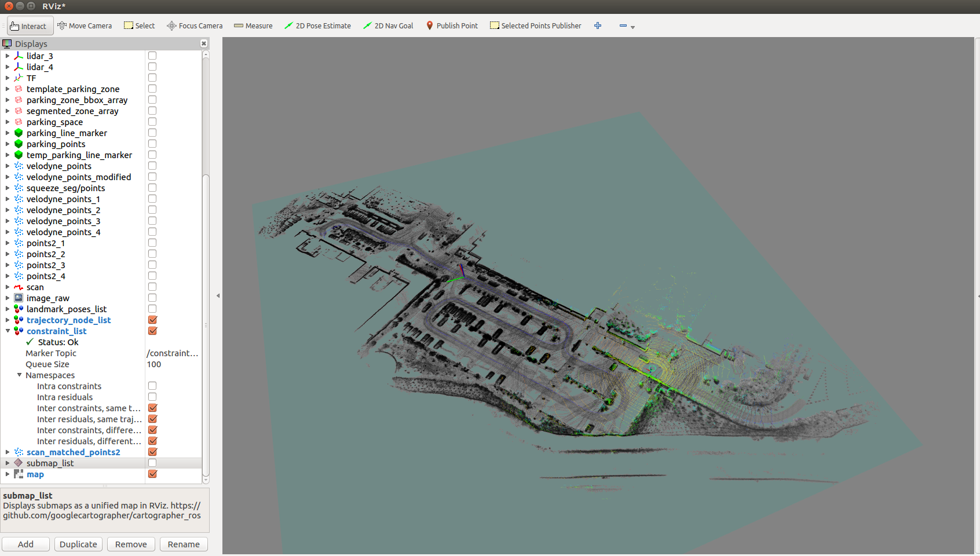This screenshot has width=980, height=556.
Task: Collapse the constraint_list display tree
Action: point(8,331)
